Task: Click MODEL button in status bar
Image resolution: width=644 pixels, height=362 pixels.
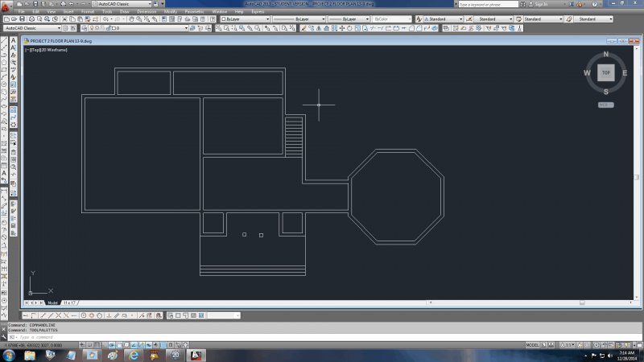Action: [532, 345]
